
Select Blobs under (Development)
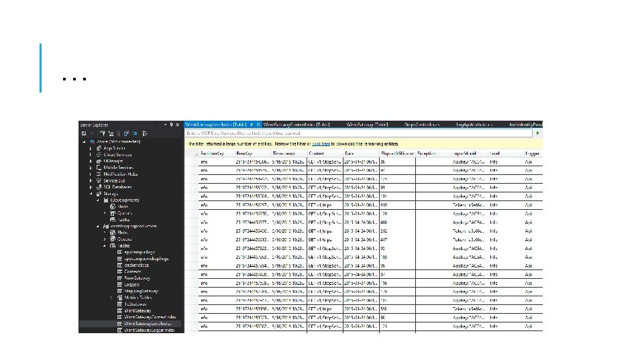tap(123, 207)
